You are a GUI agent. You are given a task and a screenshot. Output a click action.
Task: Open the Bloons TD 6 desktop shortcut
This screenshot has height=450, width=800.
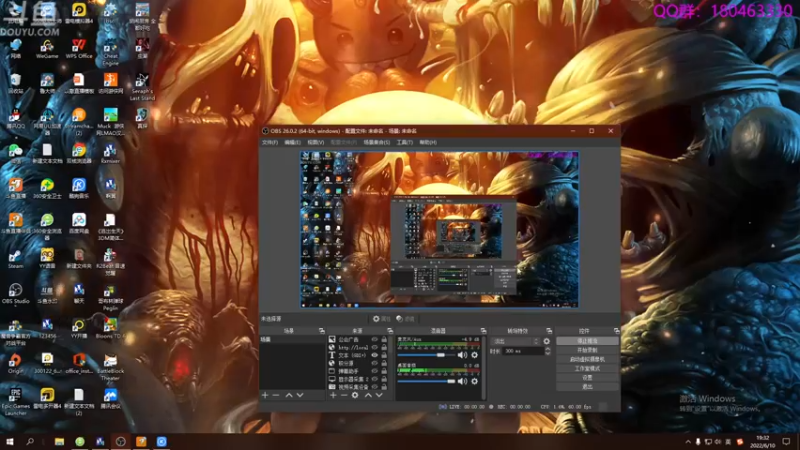click(x=110, y=329)
